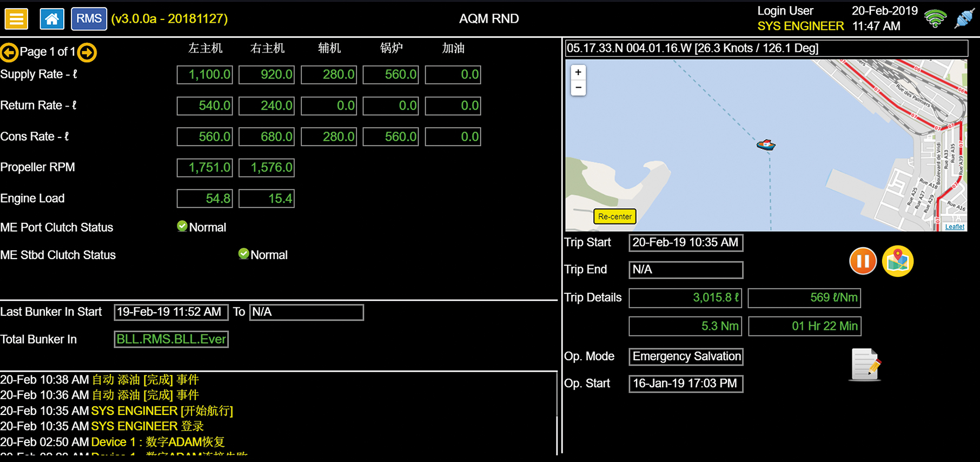Re-center the map on the vessel

click(x=614, y=216)
